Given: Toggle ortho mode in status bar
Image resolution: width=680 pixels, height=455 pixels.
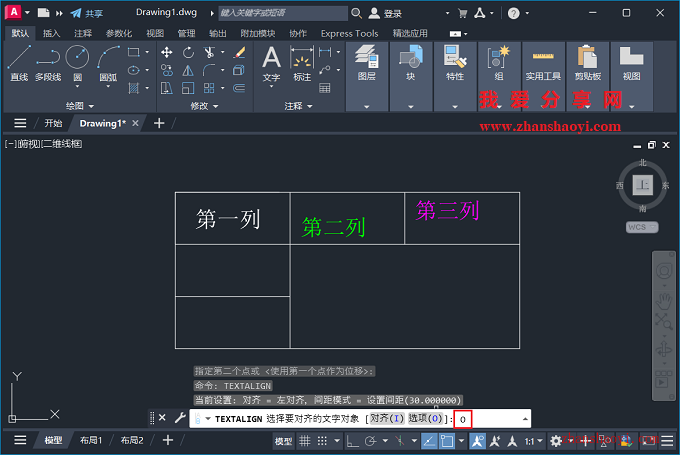Looking at the screenshot, I should tap(352, 441).
